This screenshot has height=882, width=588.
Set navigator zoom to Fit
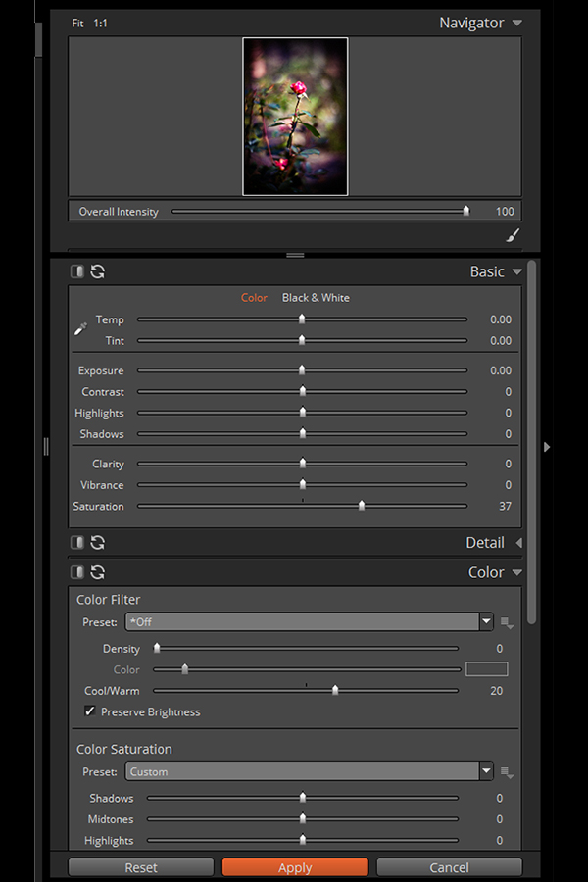click(x=77, y=24)
